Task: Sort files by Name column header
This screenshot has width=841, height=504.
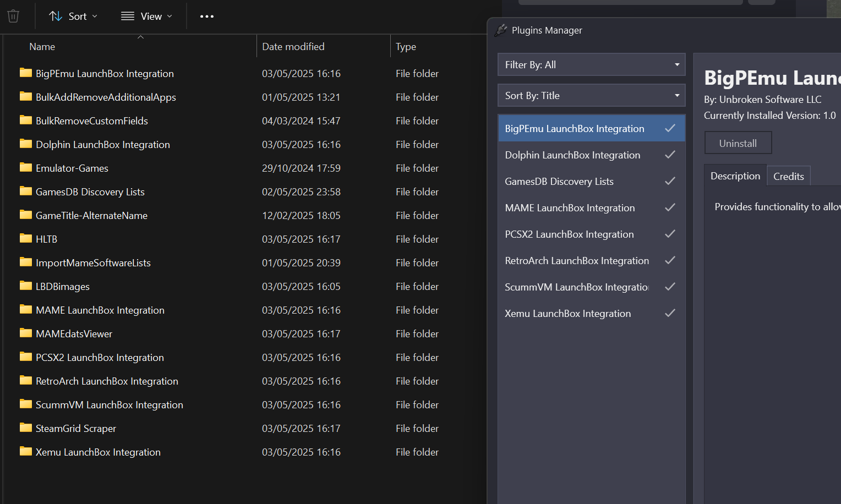Action: 42,47
